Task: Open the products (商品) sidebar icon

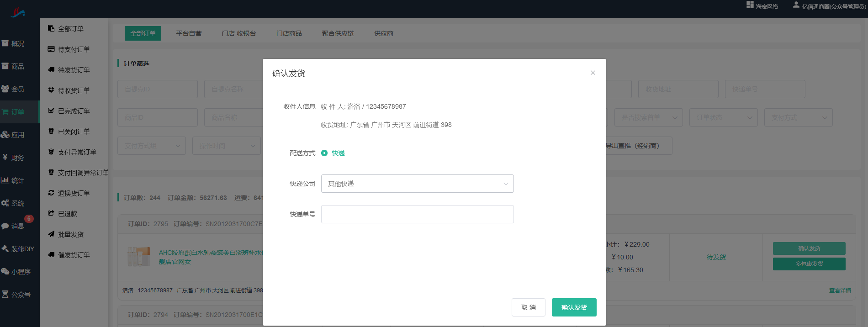Action: 5,66
